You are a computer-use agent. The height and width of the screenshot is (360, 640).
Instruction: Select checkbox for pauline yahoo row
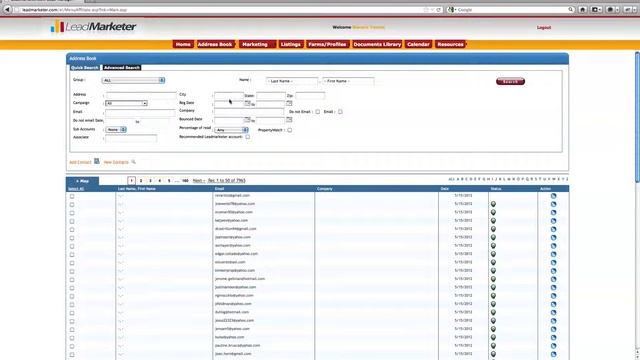(72, 346)
